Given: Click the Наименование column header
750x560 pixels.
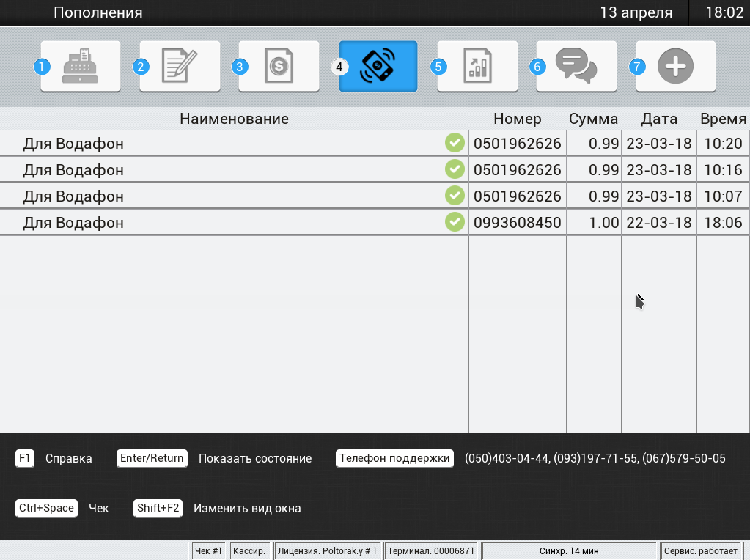Looking at the screenshot, I should 235,119.
